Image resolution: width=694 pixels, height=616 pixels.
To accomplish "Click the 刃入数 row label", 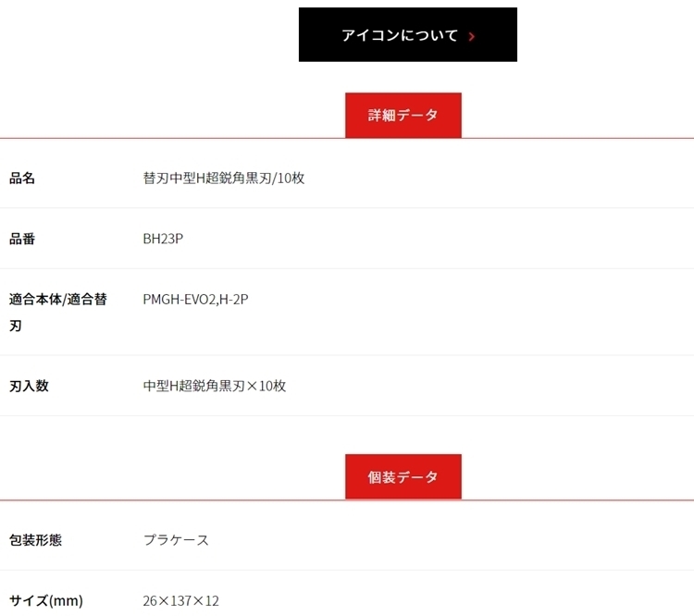I will point(29,386).
